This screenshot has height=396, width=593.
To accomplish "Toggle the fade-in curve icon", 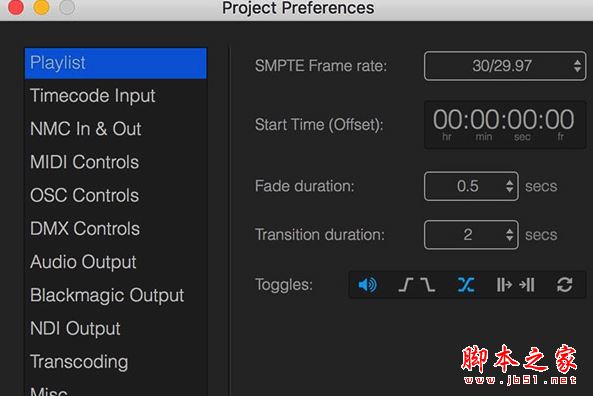I will 405,285.
